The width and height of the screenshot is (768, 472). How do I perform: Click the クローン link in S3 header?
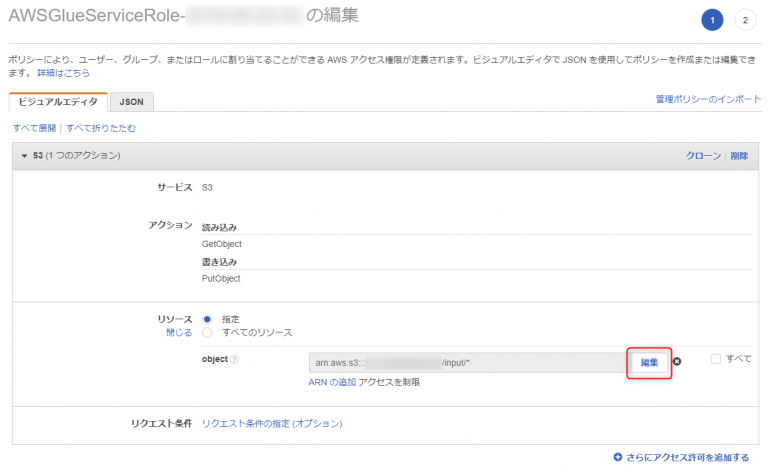point(703,156)
